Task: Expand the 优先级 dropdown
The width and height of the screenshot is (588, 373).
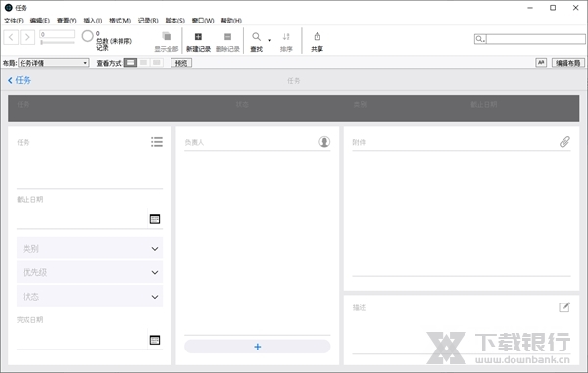Action: tap(89, 272)
